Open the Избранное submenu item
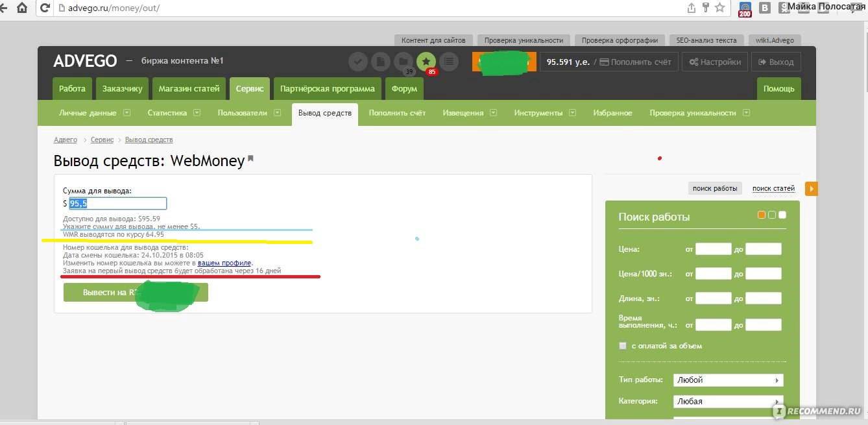 coord(612,113)
